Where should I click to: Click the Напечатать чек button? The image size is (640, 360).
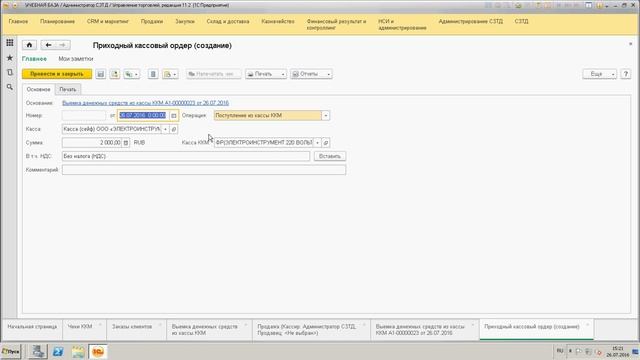pos(213,74)
